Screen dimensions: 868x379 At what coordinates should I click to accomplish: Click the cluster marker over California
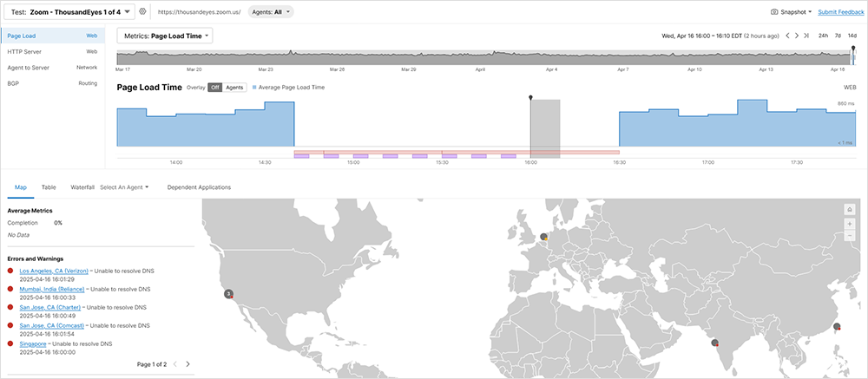click(x=228, y=294)
